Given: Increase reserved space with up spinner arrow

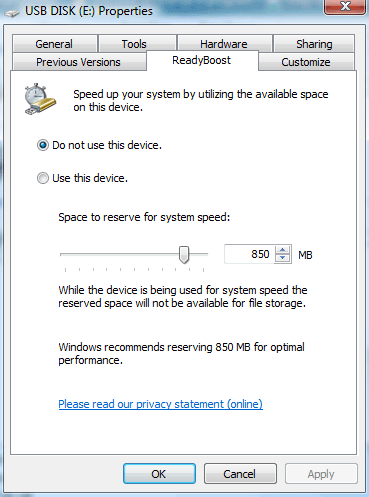Looking at the screenshot, I should 283,250.
